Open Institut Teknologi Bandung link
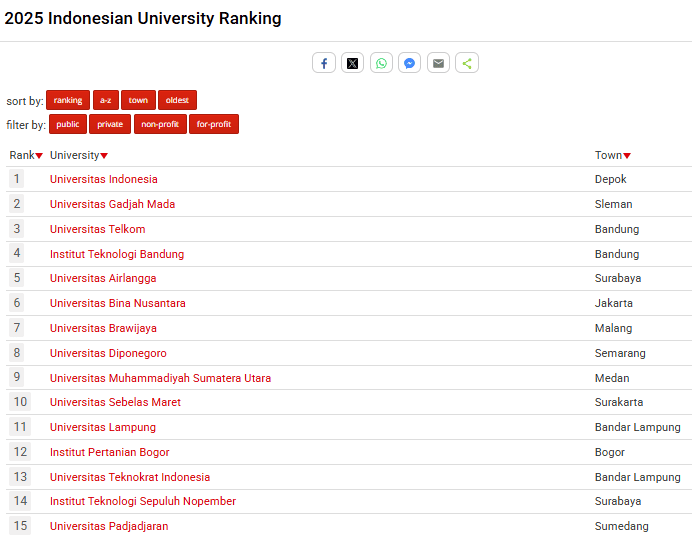Screen dimensions: 692x537 pyautogui.click(x=117, y=254)
